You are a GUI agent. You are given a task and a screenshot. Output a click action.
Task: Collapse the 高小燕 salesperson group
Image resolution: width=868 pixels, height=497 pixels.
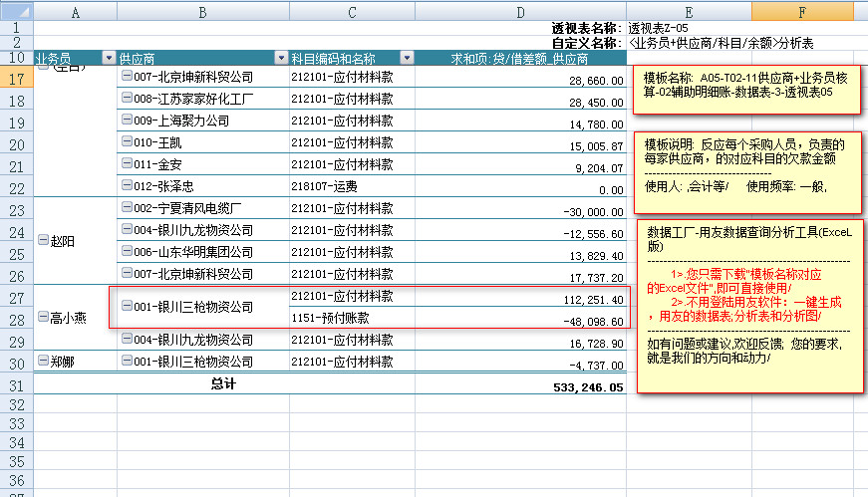tap(42, 318)
